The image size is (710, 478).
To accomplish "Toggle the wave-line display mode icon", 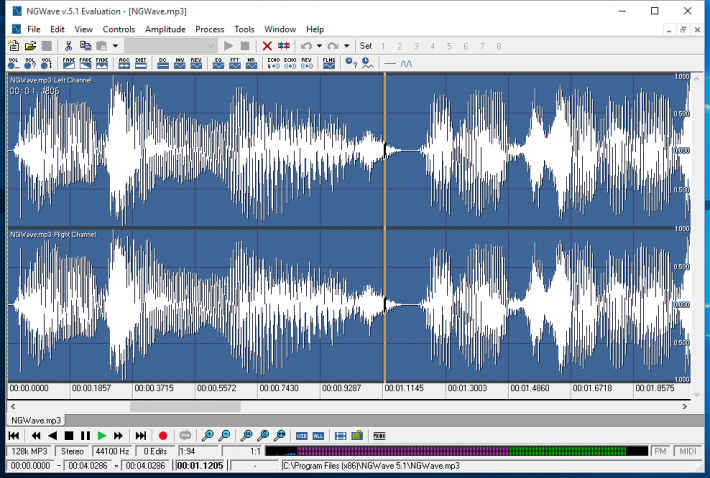I will point(407,64).
